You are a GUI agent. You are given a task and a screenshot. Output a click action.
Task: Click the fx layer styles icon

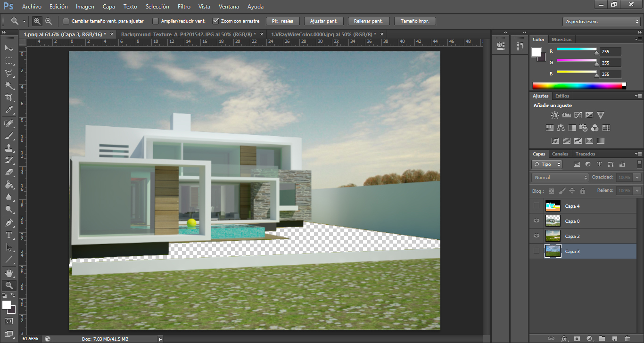(564, 338)
